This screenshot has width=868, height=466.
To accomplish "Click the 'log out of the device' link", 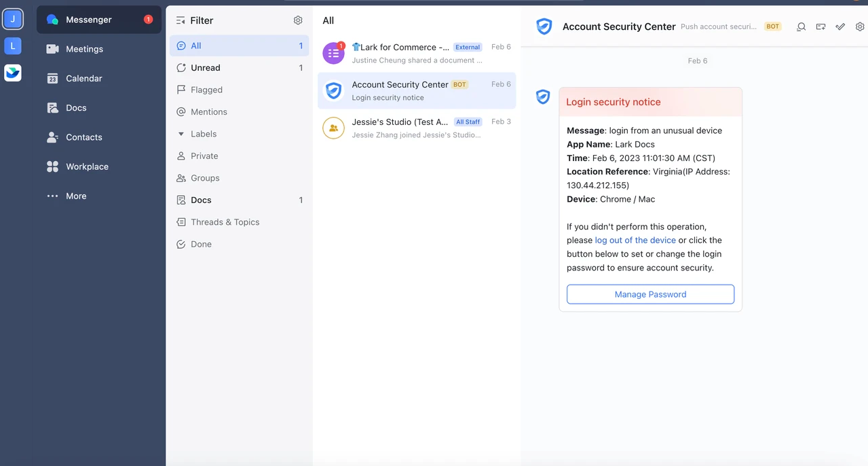I will 635,240.
